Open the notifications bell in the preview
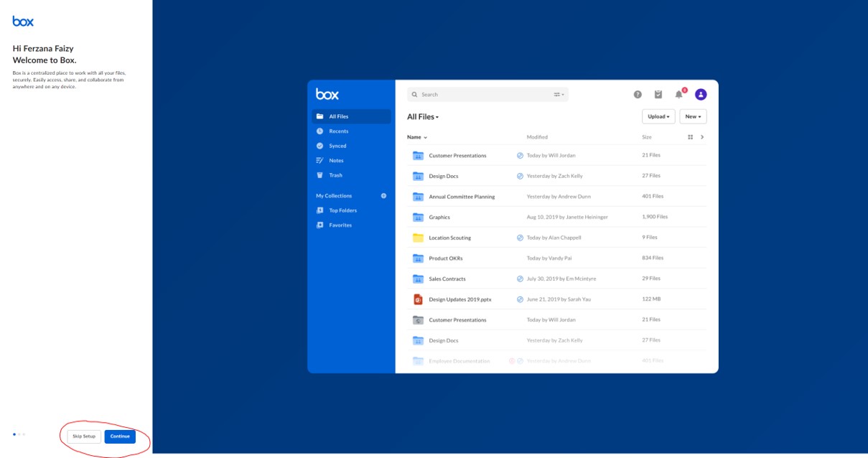The width and height of the screenshot is (868, 458). (679, 94)
